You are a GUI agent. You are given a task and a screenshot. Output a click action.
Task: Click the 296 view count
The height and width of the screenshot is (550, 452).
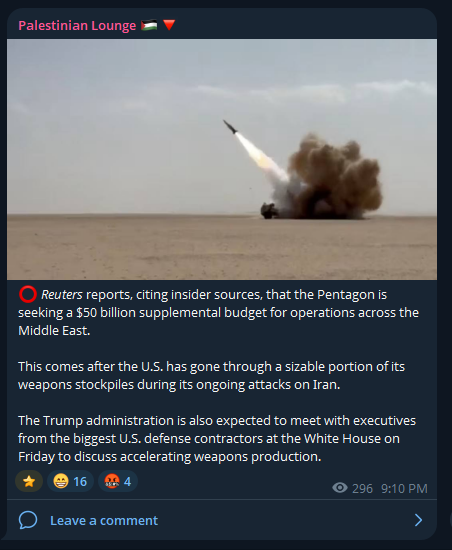pyautogui.click(x=362, y=489)
